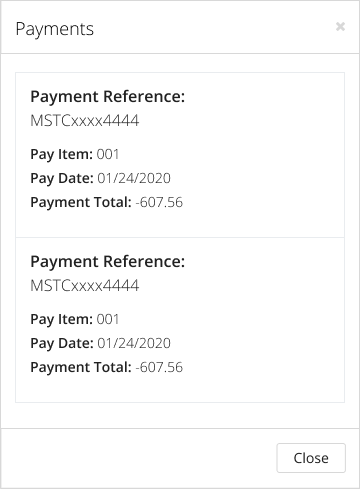Screen dimensions: 360x489
Task: Click the Close button in the footer
Action: click(311, 458)
